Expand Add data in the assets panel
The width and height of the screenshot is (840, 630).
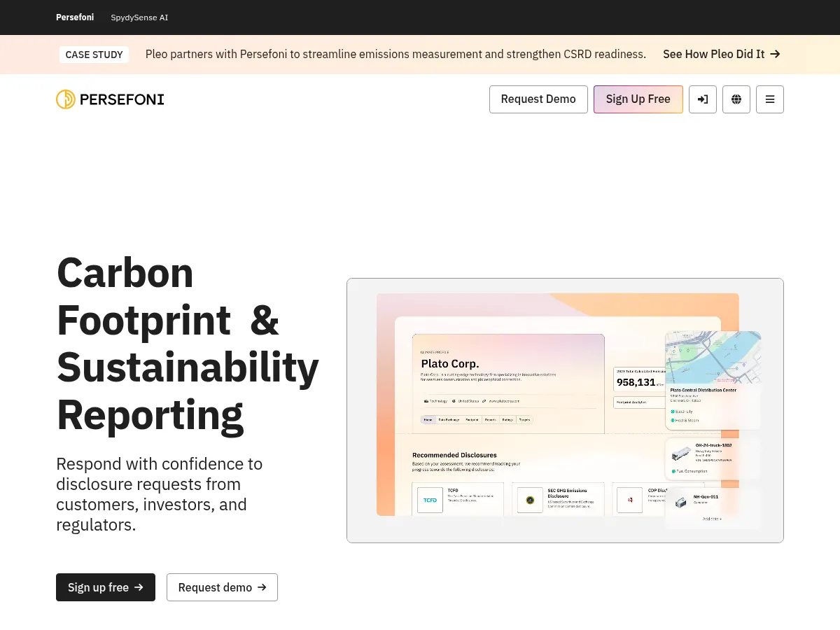(x=712, y=519)
